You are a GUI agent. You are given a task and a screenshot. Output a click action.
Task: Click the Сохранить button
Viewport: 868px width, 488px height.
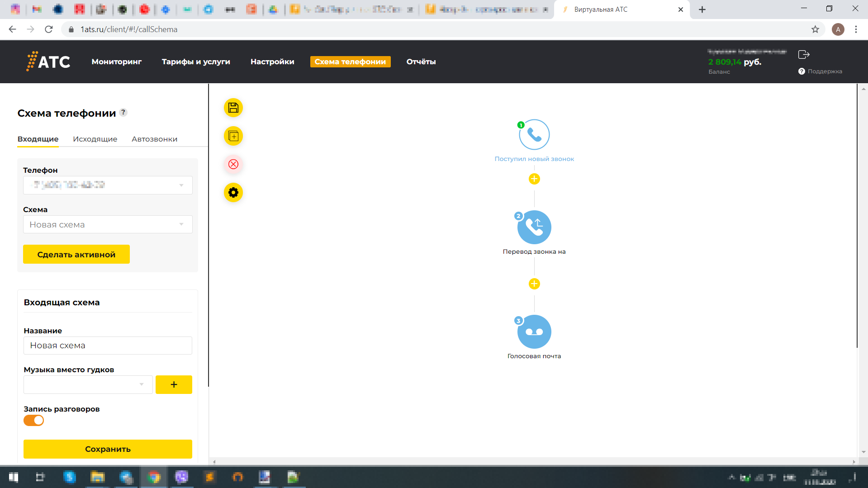(x=108, y=449)
